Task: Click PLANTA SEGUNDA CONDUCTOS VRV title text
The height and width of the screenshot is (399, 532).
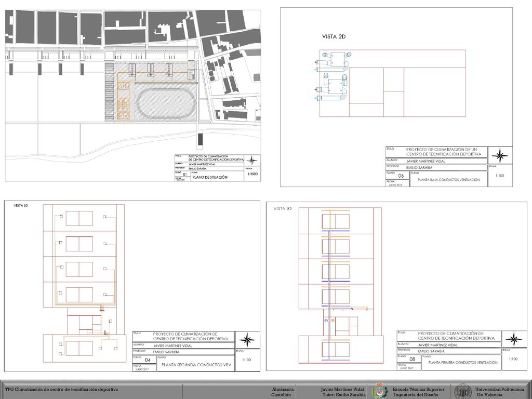Action: [x=196, y=365]
